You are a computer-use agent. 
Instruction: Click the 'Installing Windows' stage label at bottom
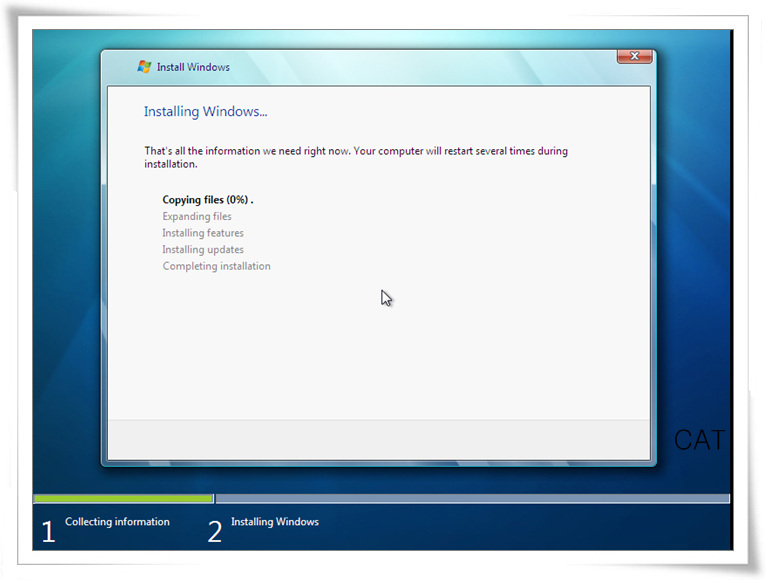275,521
